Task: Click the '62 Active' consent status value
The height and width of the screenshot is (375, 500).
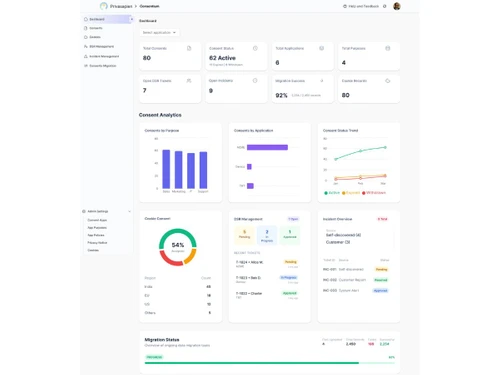Action: point(222,58)
